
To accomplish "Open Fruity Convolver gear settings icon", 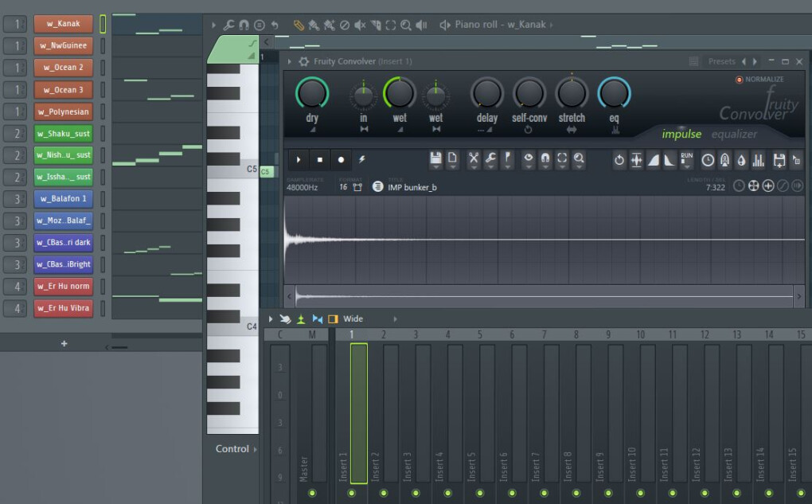I will click(x=304, y=61).
